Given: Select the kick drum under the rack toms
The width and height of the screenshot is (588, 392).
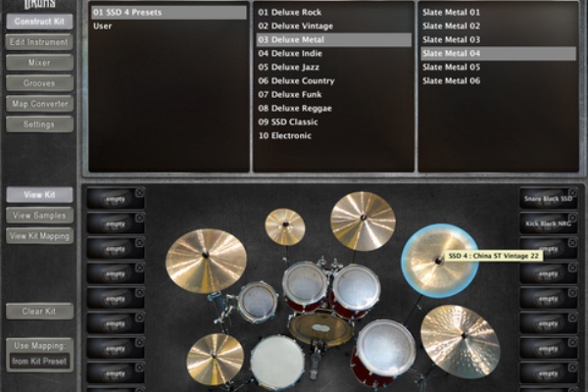Looking at the screenshot, I should [321, 329].
